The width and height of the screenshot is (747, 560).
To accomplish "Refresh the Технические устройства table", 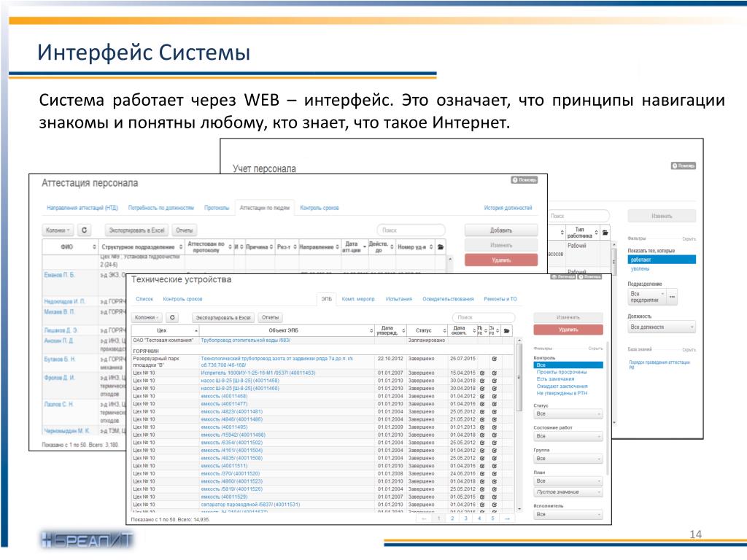I will (x=172, y=317).
